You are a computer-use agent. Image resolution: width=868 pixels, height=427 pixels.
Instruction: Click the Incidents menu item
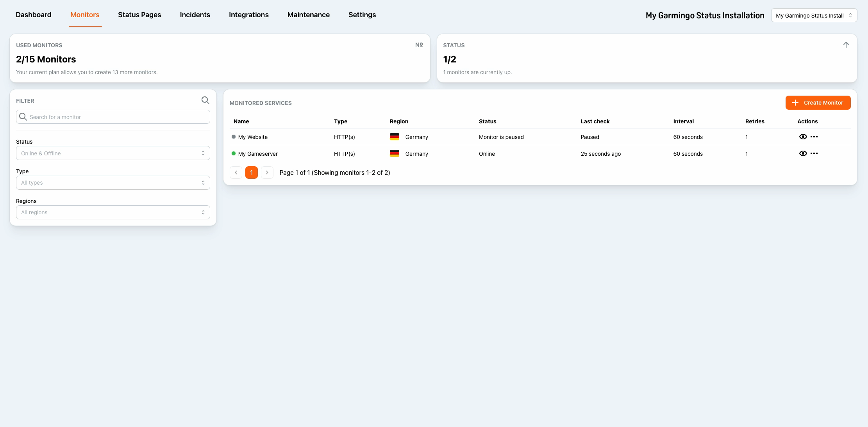tap(195, 15)
